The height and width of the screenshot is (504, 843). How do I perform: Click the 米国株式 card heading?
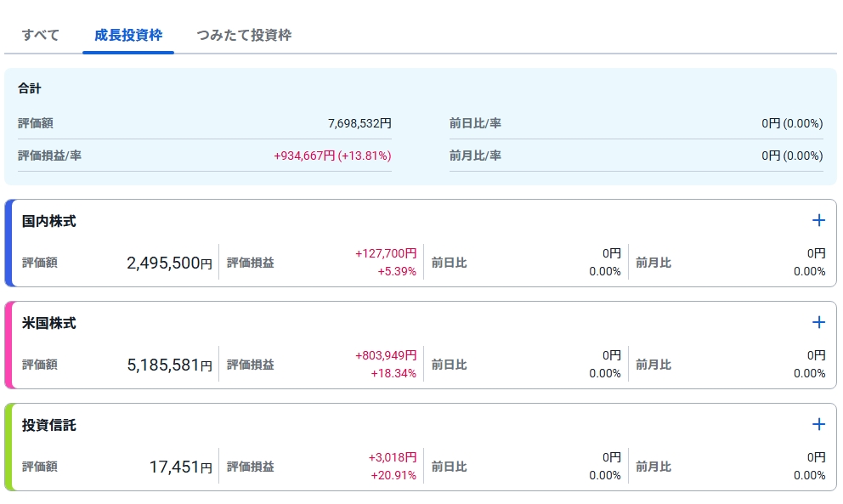coord(49,323)
